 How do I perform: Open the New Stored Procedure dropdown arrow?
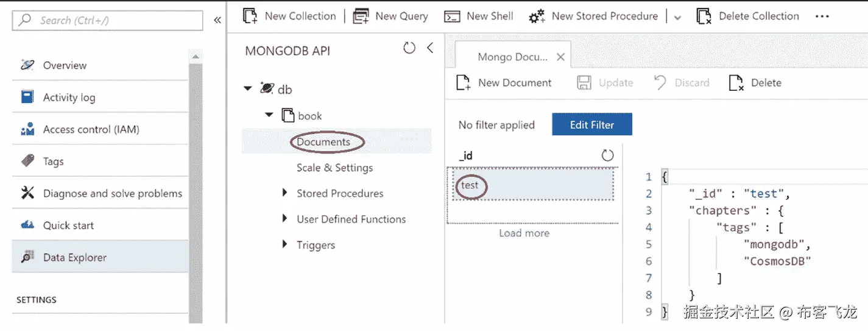[x=677, y=18]
